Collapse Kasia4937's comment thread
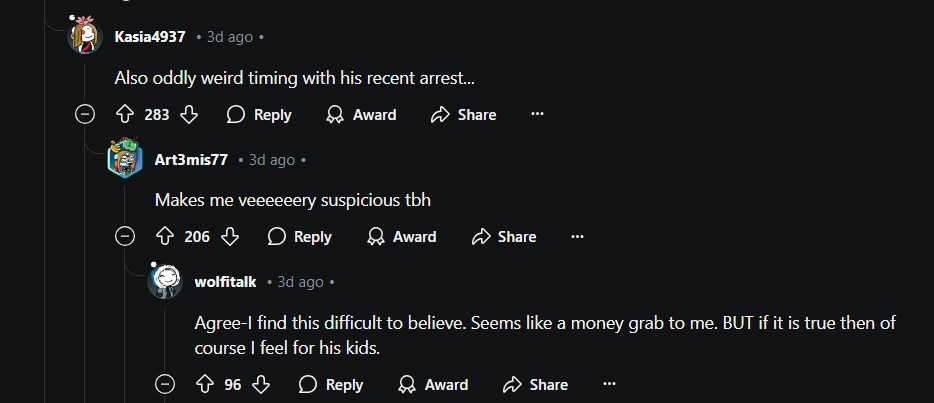The height and width of the screenshot is (403, 934). click(x=85, y=115)
